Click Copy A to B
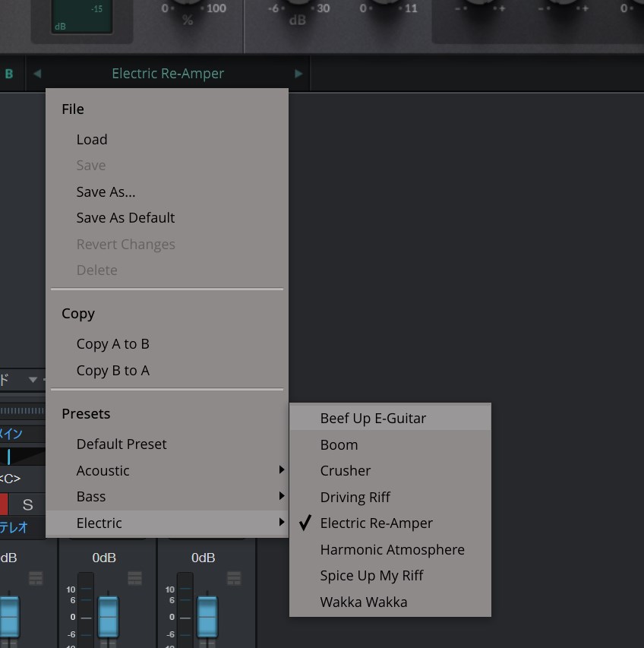Viewport: 644px width, 648px height. [112, 344]
